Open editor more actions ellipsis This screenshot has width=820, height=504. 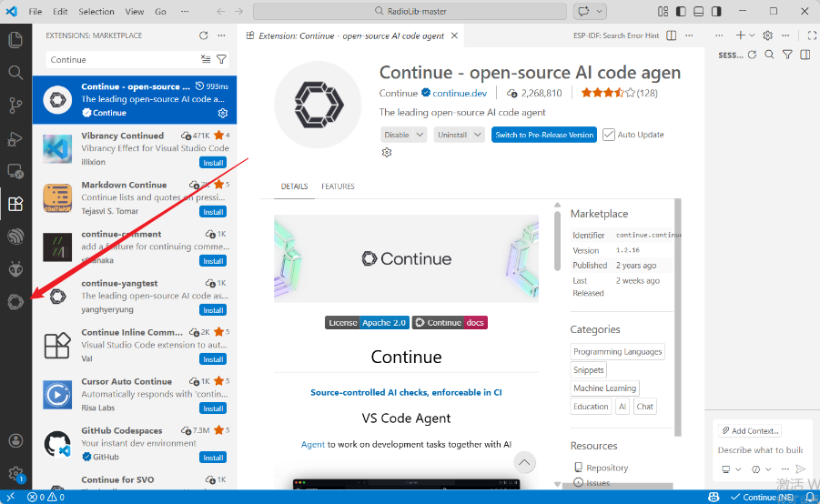pyautogui.click(x=689, y=35)
